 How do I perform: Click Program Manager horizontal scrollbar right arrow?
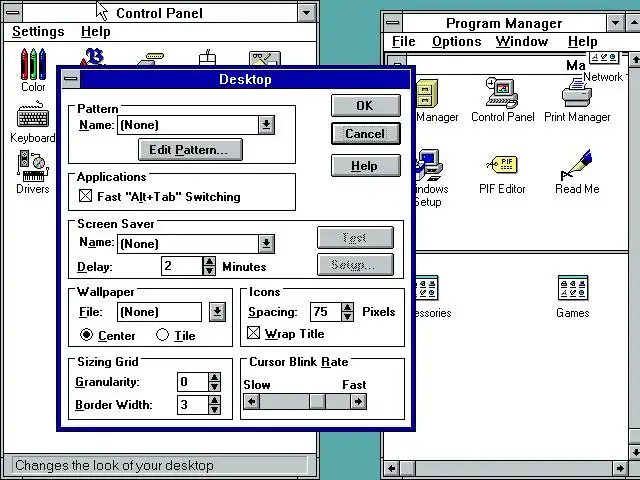point(620,468)
